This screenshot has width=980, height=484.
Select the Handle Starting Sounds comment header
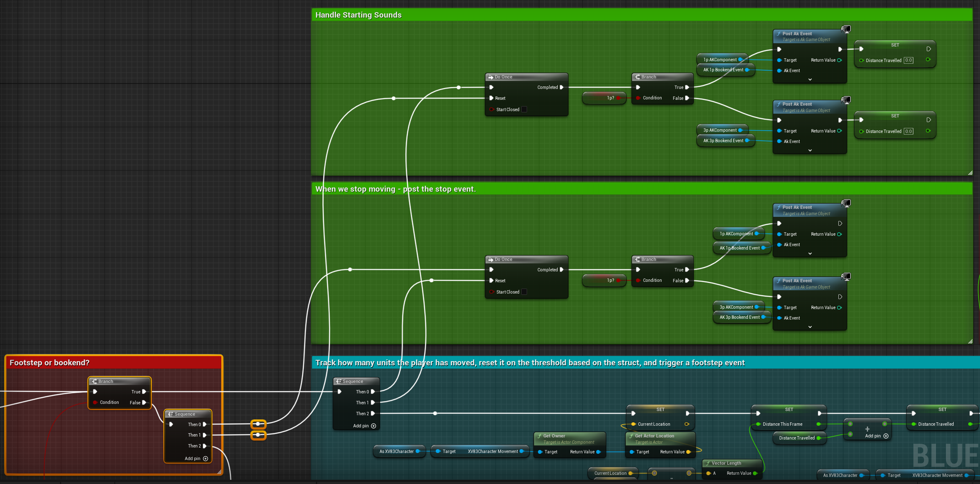(642, 15)
